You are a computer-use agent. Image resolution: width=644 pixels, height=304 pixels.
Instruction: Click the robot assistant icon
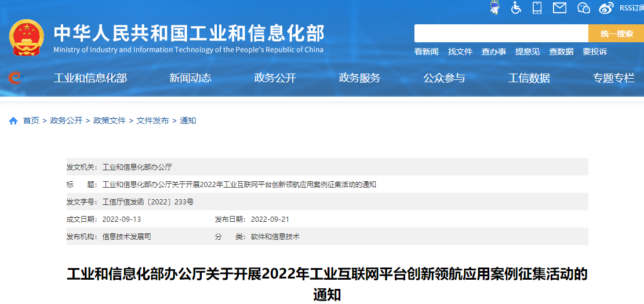click(x=494, y=8)
